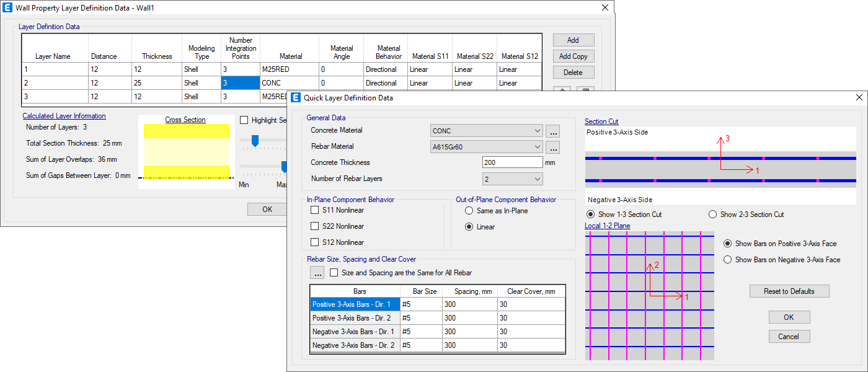Click Clear Cover cell for Negative Dir. 1
The height and width of the screenshot is (372, 868).
pyautogui.click(x=531, y=332)
